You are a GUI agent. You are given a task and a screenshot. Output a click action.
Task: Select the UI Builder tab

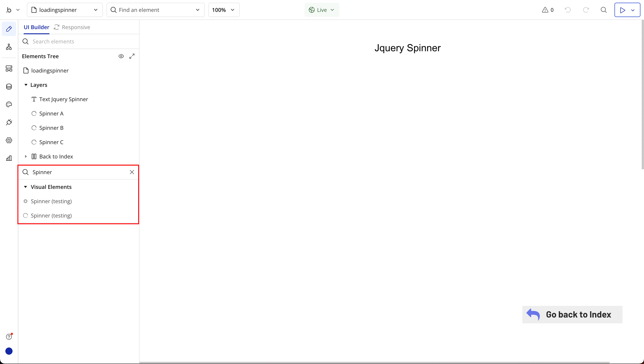[x=37, y=27]
